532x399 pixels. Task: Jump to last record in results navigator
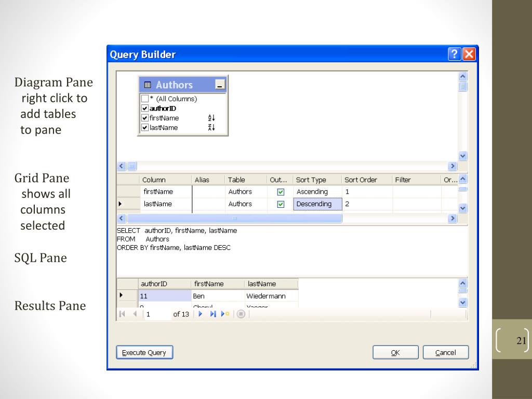tap(213, 314)
